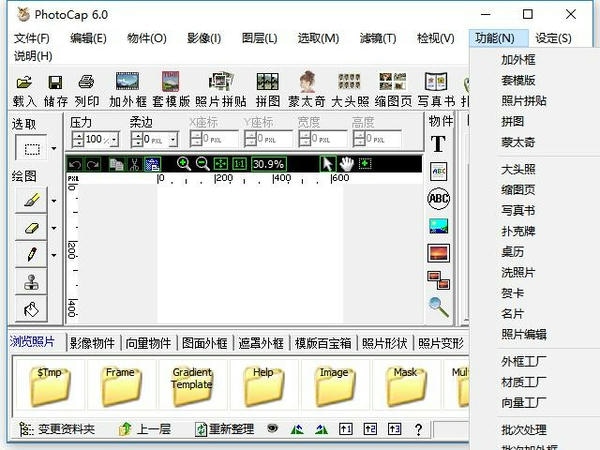Open the 套模版 template toolbar icon
Viewport: 600px width, 450px height.
[171, 81]
